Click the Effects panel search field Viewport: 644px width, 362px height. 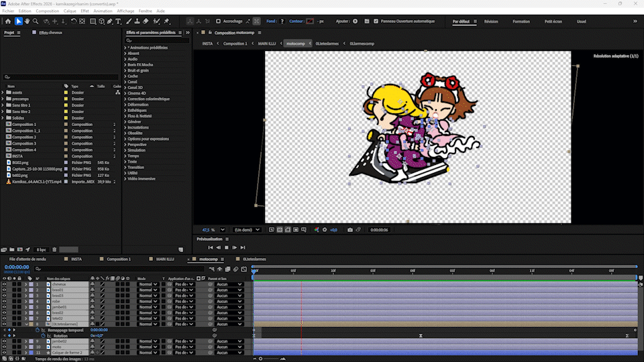coord(157,40)
